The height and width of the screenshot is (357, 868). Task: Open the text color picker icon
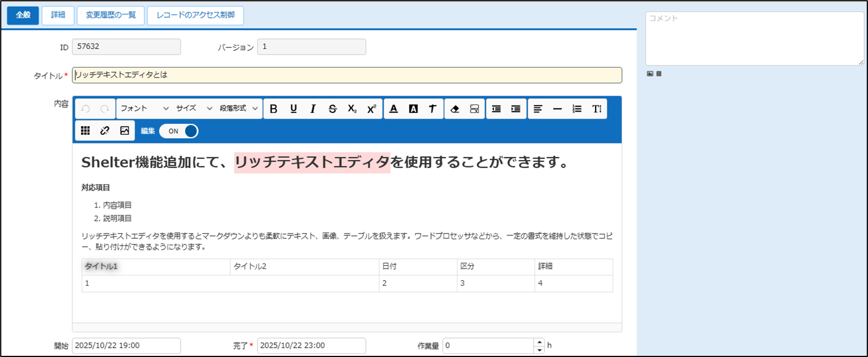tap(394, 109)
